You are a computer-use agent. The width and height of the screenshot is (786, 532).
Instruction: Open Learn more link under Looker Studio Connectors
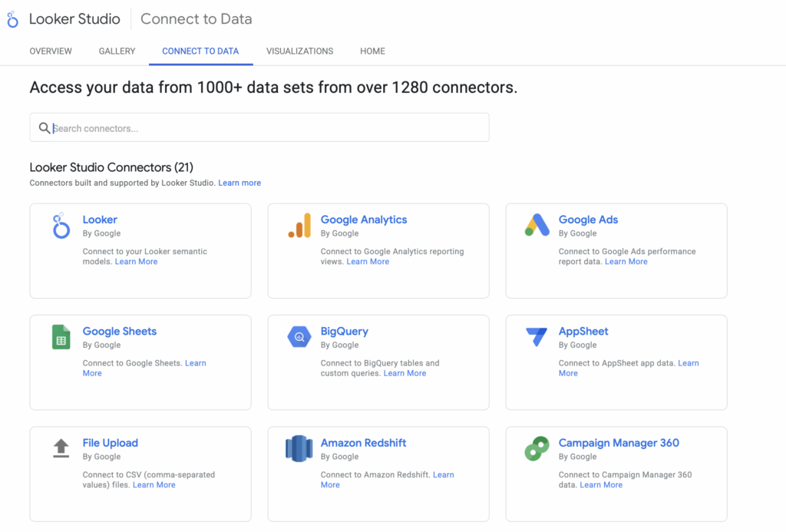[239, 183]
